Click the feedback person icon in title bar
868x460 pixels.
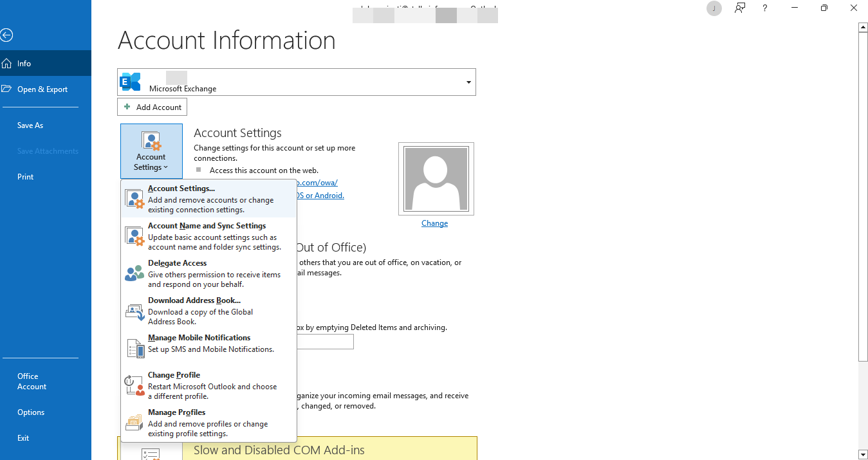coord(740,8)
